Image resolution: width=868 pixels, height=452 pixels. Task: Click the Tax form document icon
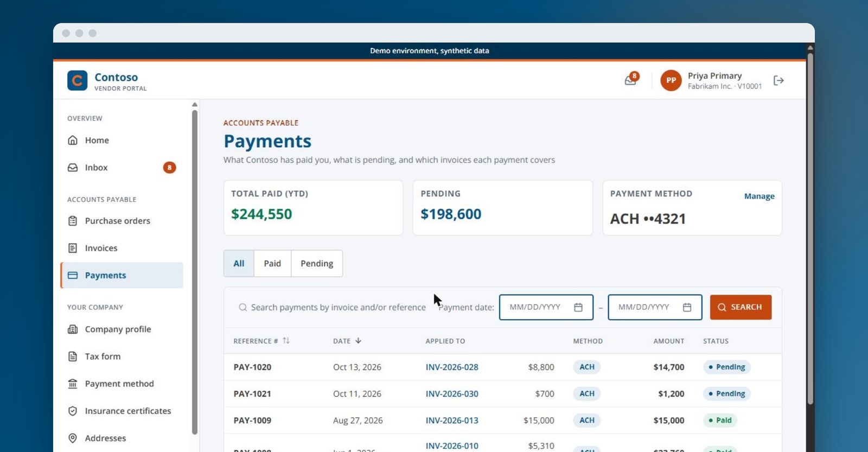click(x=73, y=356)
